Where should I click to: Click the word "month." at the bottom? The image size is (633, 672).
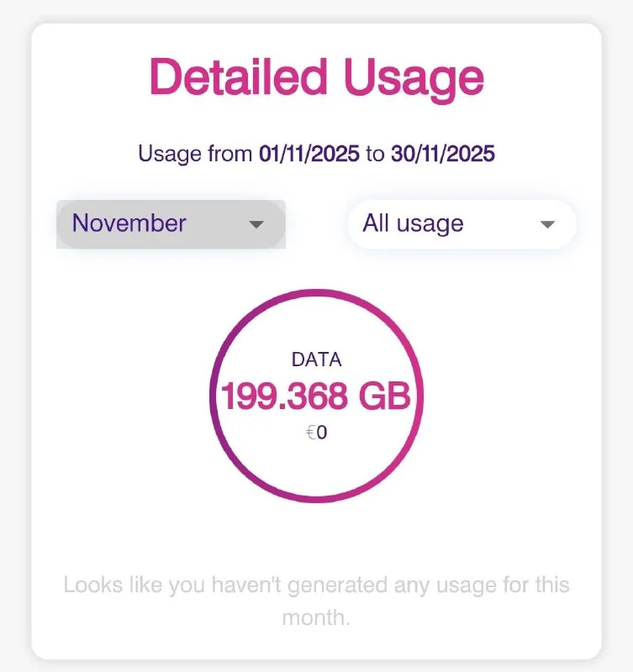pos(316,617)
